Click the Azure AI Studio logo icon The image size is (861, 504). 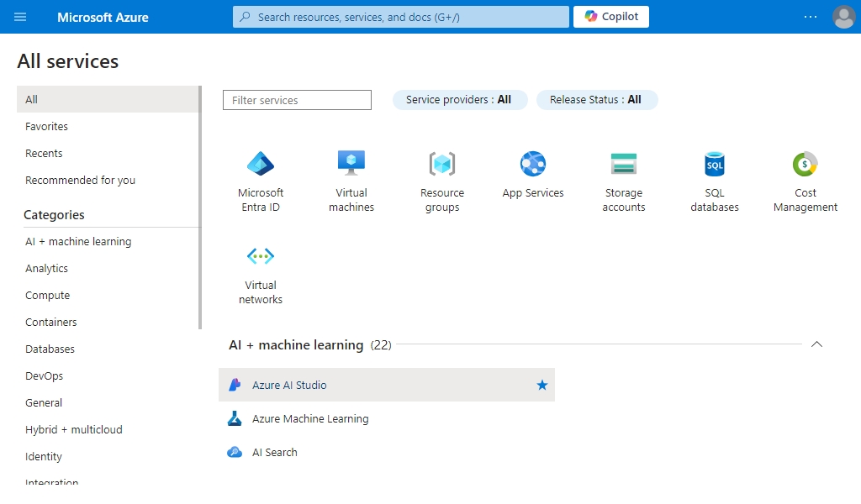tap(235, 385)
